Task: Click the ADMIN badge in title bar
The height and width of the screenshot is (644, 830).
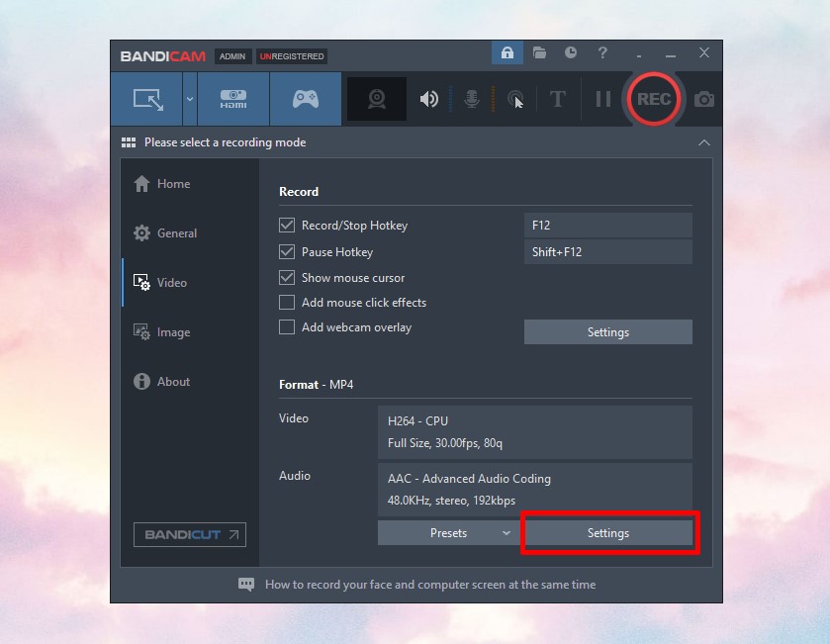Action: pyautogui.click(x=232, y=56)
